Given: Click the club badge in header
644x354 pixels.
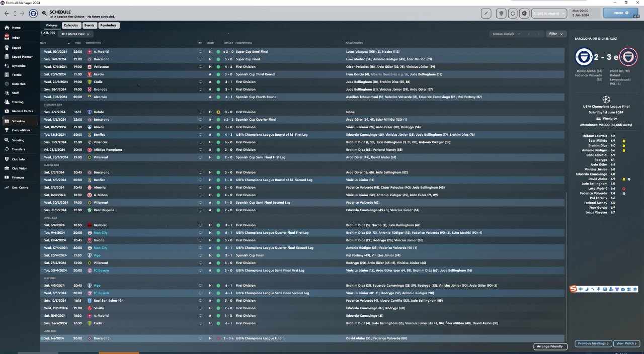Looking at the screenshot, I should 33,13.
